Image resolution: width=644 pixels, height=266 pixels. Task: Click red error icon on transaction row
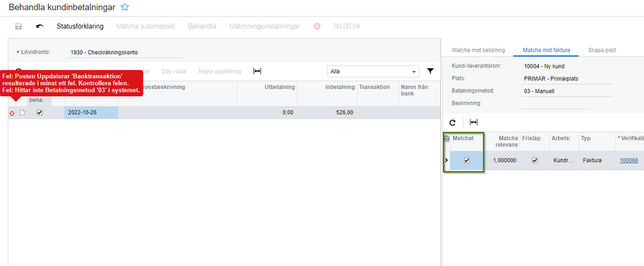[x=12, y=113]
